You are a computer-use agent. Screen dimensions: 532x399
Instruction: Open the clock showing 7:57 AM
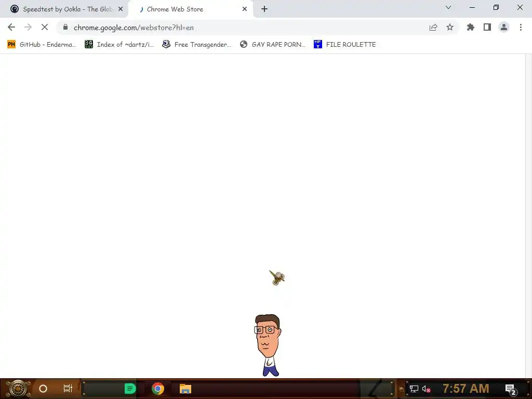click(x=466, y=389)
